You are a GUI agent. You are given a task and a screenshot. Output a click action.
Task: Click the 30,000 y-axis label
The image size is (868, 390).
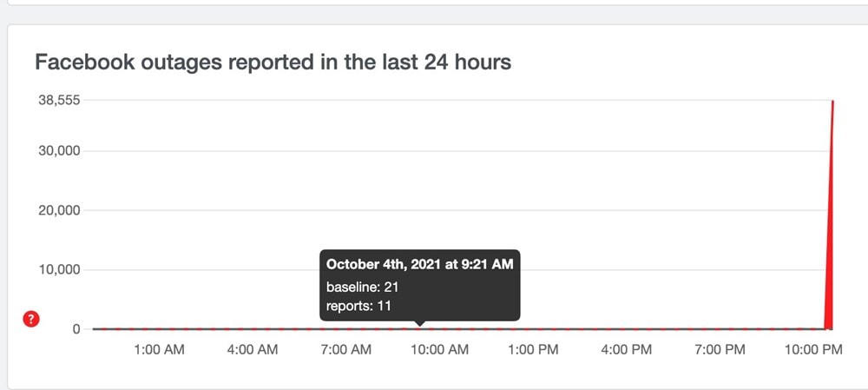(57, 151)
